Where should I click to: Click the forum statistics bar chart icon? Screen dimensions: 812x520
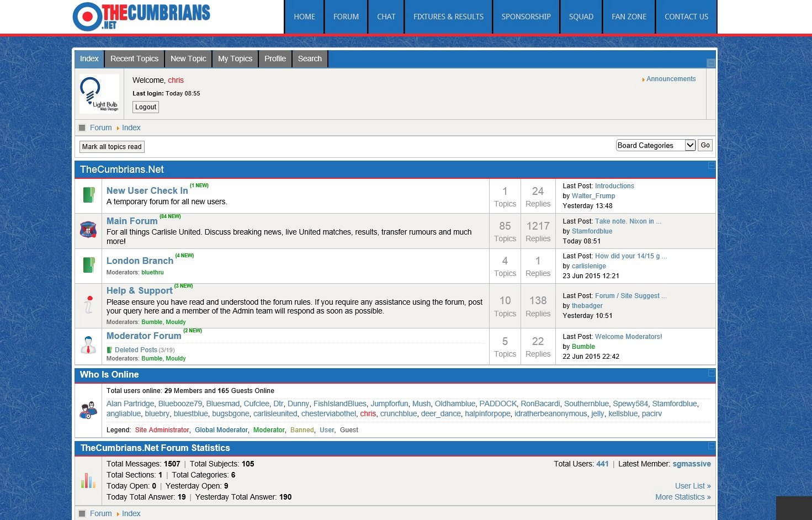(x=88, y=480)
